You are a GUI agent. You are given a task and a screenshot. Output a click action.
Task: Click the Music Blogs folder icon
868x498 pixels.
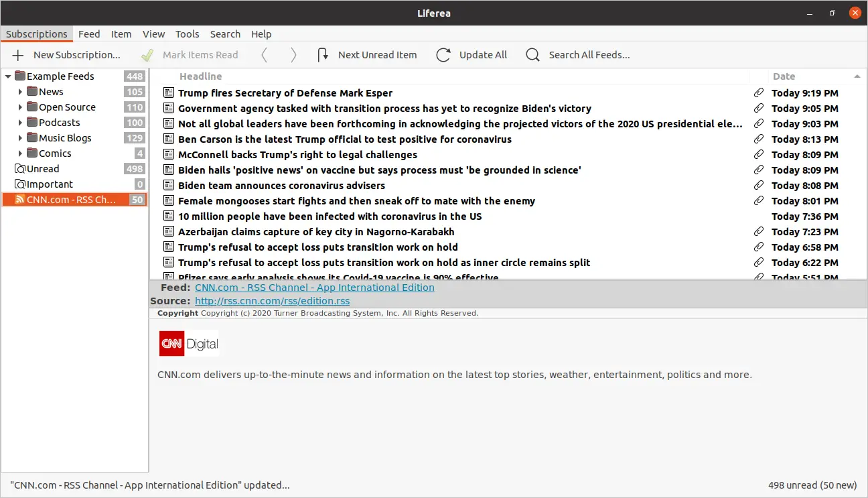click(x=32, y=137)
